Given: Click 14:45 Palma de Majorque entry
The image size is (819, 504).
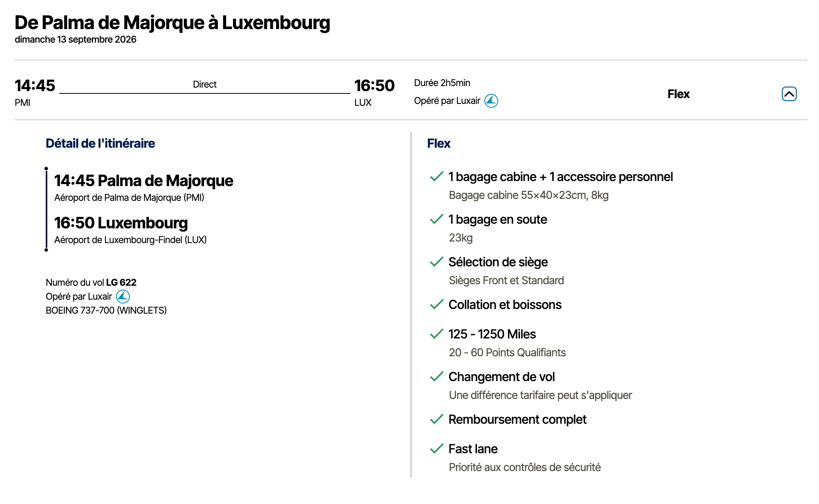Looking at the screenshot, I should click(x=144, y=181).
